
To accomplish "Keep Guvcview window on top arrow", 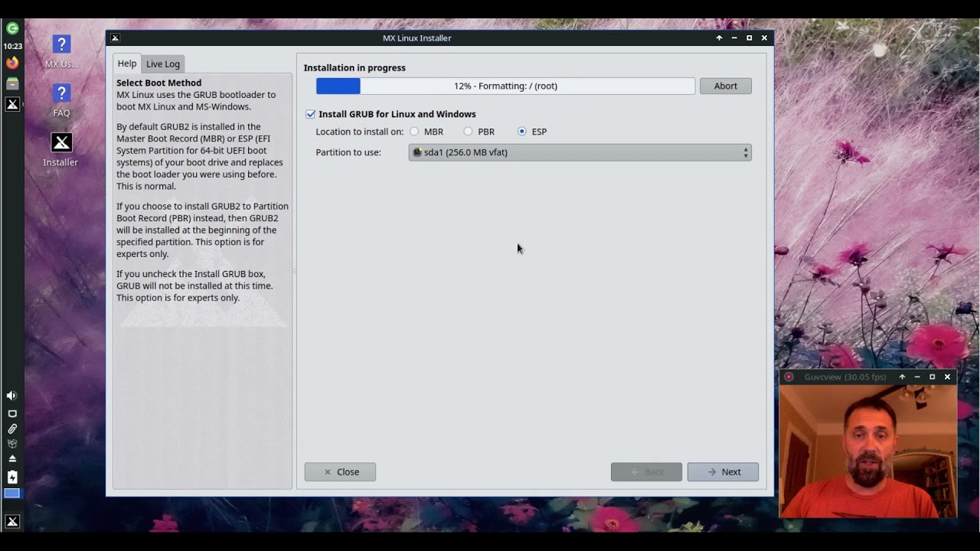I will 902,377.
